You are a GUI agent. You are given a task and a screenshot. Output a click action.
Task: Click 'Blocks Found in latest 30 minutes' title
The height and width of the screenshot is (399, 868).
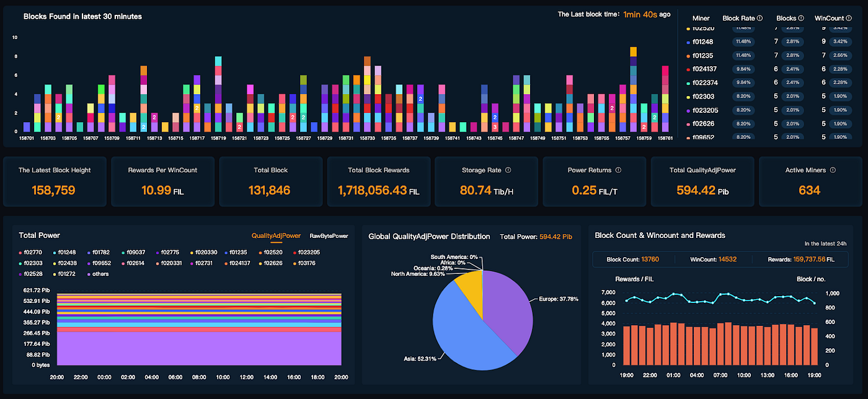click(82, 16)
